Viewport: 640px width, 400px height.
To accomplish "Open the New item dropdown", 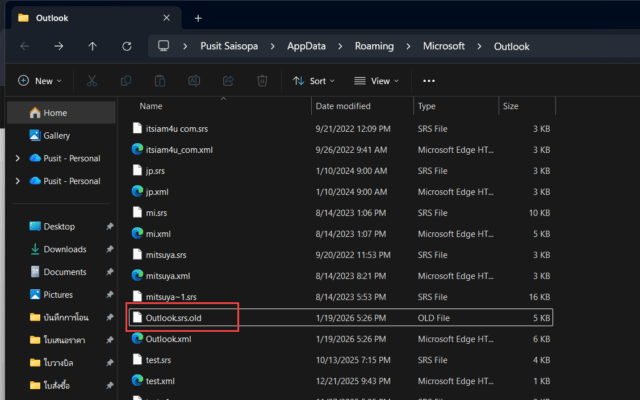I will 40,81.
